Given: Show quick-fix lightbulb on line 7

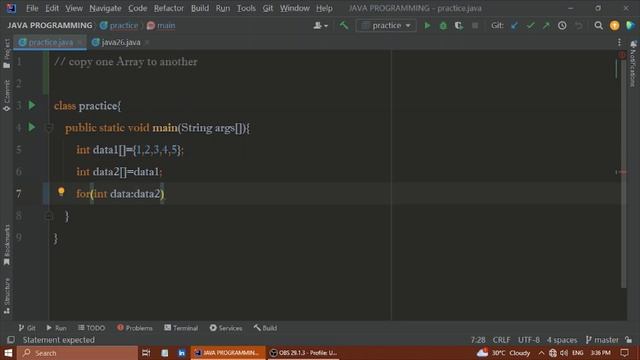Looking at the screenshot, I should [61, 191].
